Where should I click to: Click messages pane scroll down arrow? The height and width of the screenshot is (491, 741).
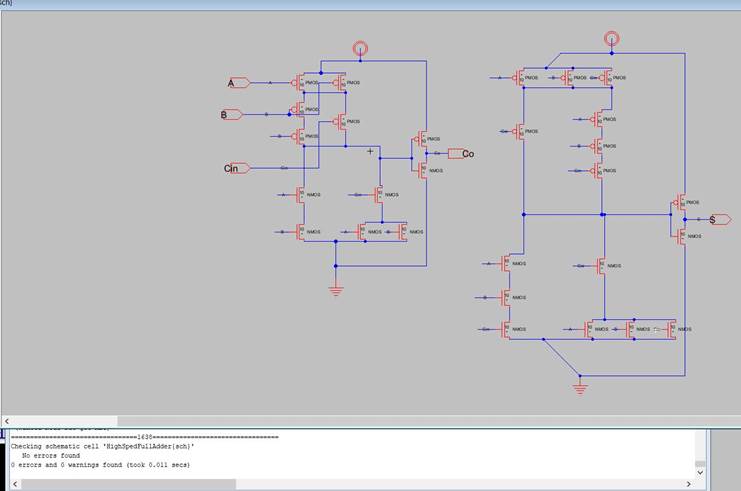pyautogui.click(x=700, y=471)
